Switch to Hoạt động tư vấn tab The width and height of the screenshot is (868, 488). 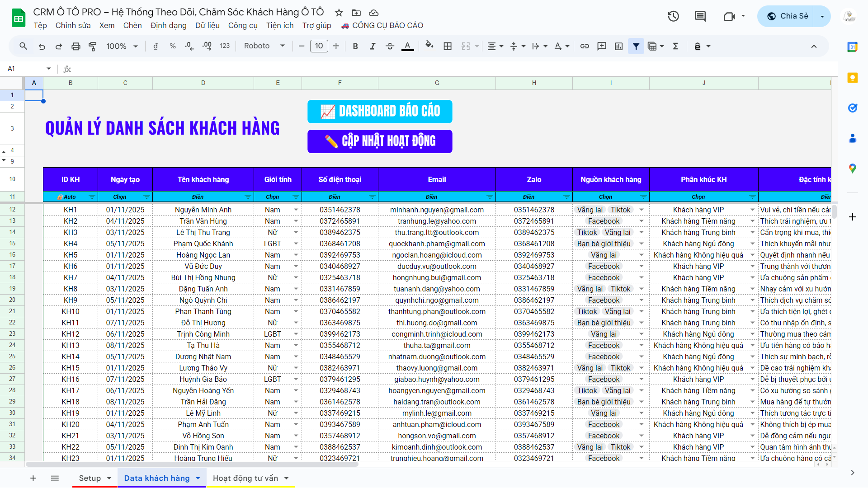click(x=245, y=478)
